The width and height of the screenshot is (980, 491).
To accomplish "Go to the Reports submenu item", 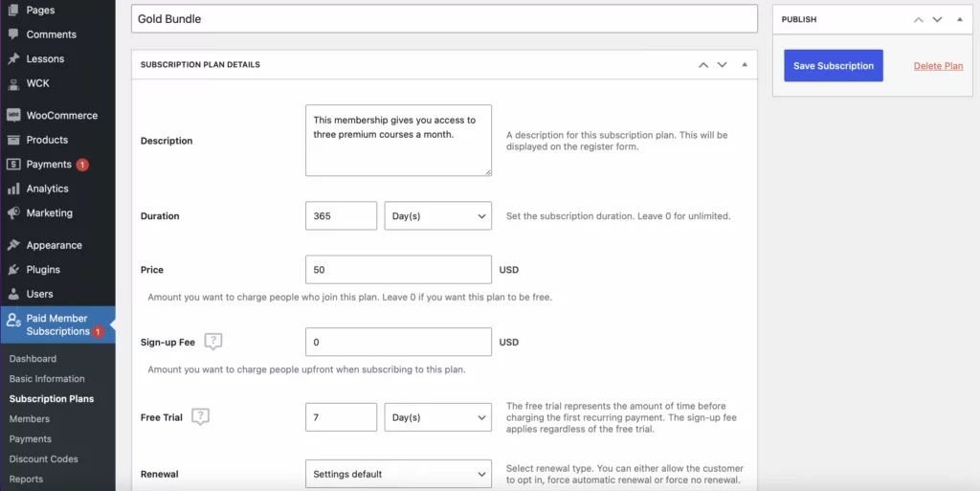I will click(x=26, y=479).
